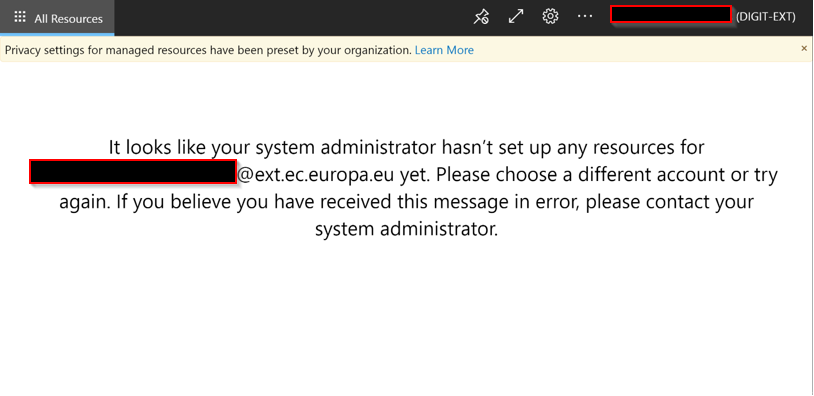
Task: Follow the Learn More link
Action: (x=444, y=50)
